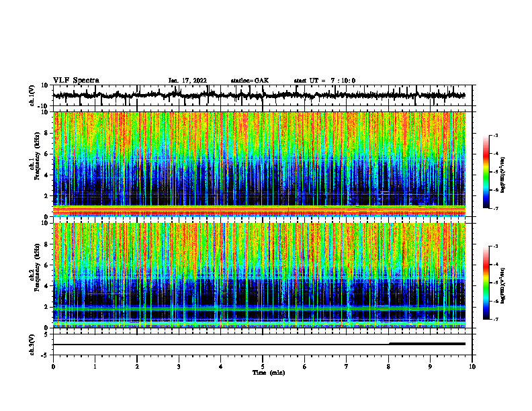Click time axis tick label '9'

coord(430,367)
